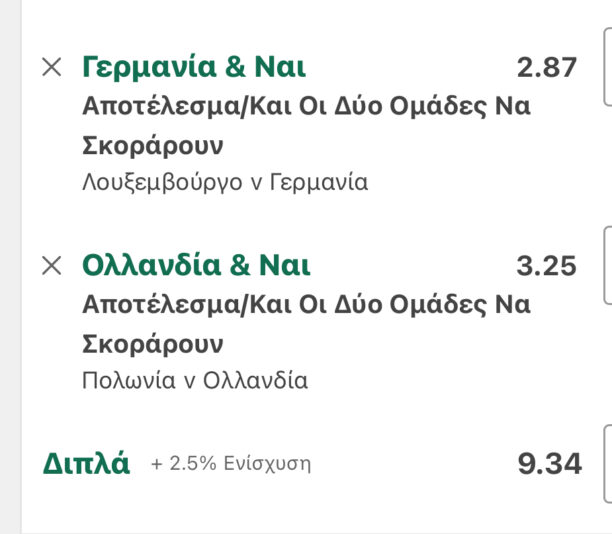Image resolution: width=612 pixels, height=534 pixels.
Task: Select the Διπλά bet type label
Action: [86, 464]
